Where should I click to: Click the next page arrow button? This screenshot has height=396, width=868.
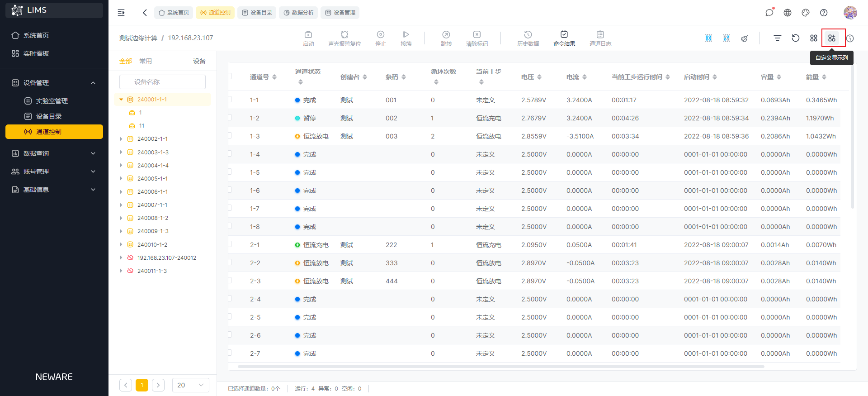[x=158, y=385]
